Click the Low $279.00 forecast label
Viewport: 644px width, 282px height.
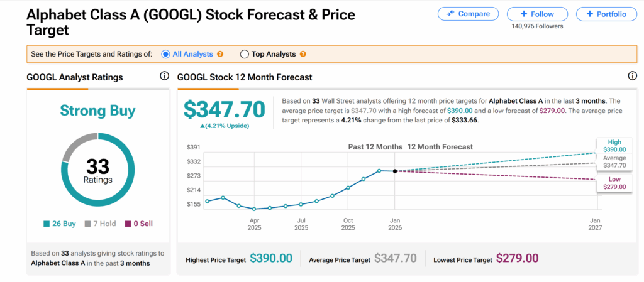(614, 183)
